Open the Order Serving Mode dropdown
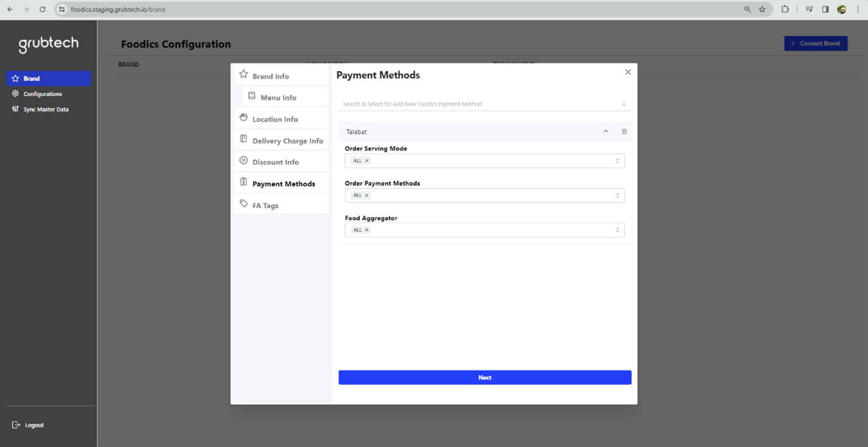 [x=617, y=161]
